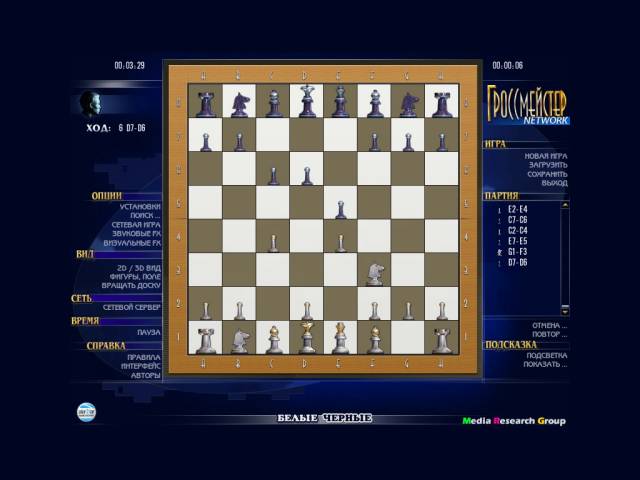Open the ПРАВИЛА rules help
The width and height of the screenshot is (640, 480).
[143, 357]
